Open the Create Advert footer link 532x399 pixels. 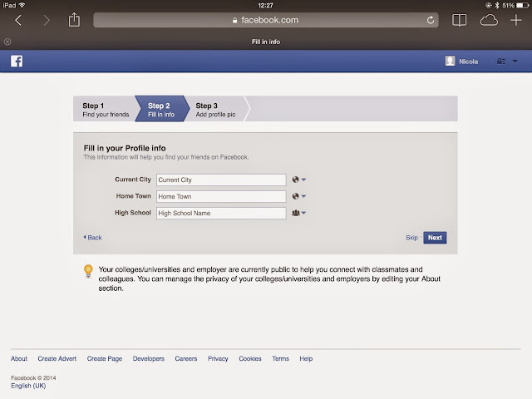[x=57, y=358]
